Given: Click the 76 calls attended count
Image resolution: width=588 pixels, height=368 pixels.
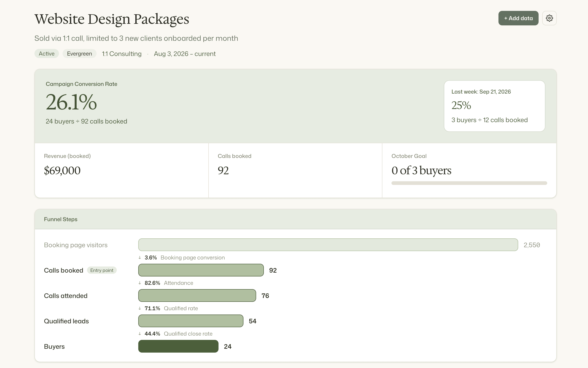Looking at the screenshot, I should pos(265,296).
